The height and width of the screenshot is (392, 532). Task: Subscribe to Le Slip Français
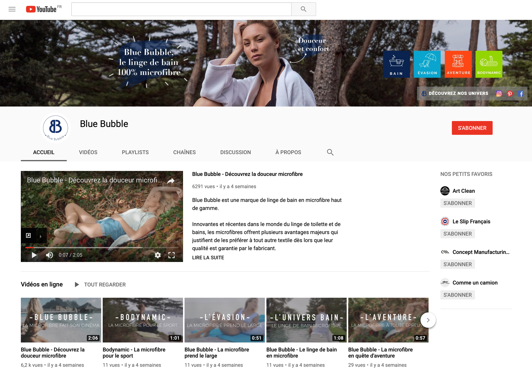pos(457,234)
